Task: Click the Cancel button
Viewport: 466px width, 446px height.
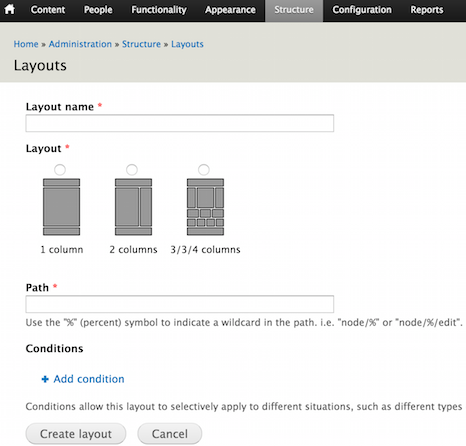Action: click(170, 434)
